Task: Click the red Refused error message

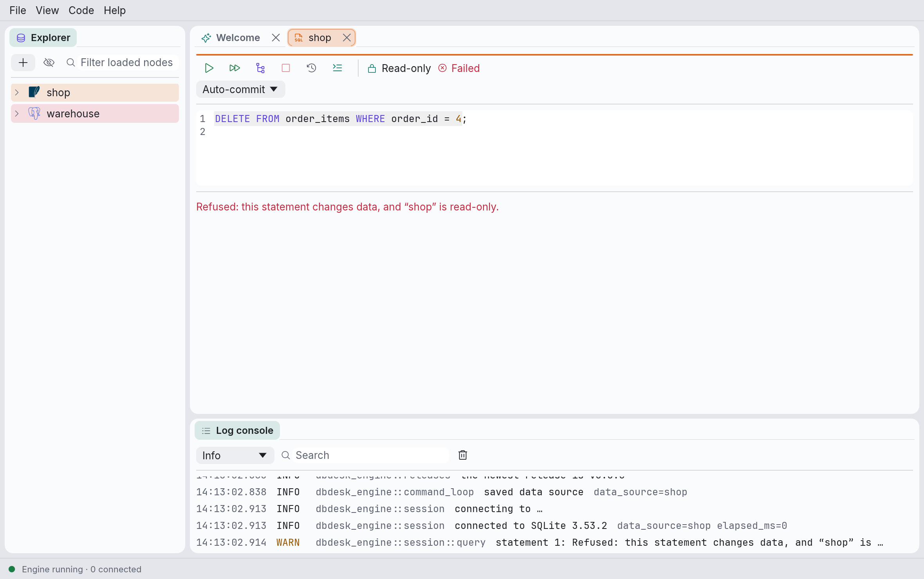Action: click(x=347, y=207)
